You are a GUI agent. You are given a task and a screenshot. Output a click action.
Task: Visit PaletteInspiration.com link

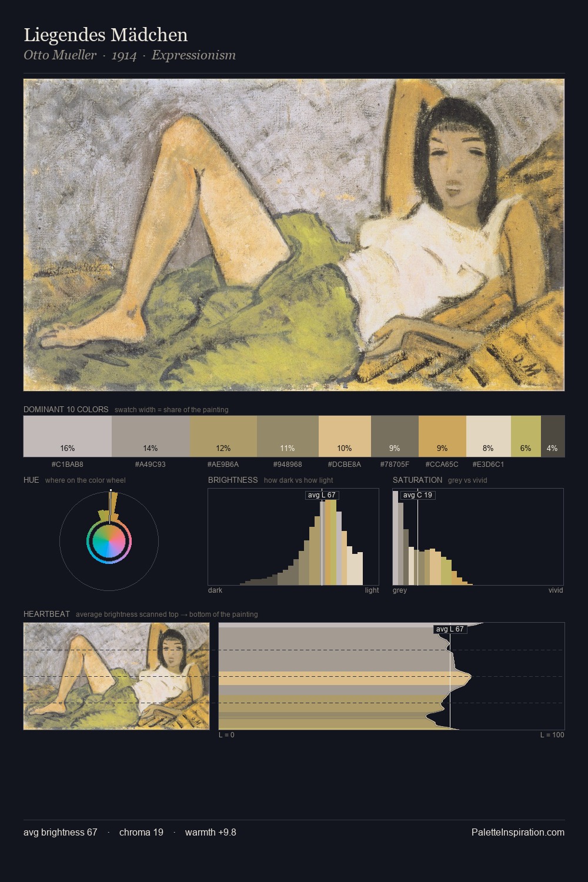(x=518, y=832)
